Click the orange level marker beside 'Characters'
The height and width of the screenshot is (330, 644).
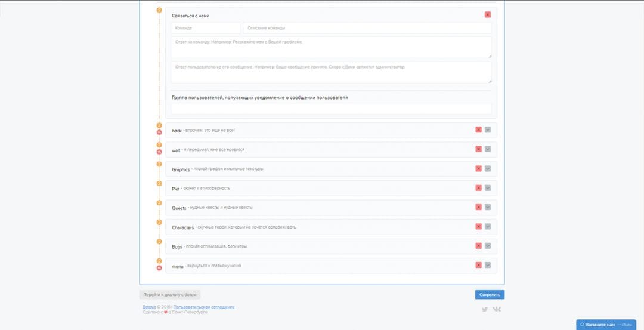click(159, 223)
